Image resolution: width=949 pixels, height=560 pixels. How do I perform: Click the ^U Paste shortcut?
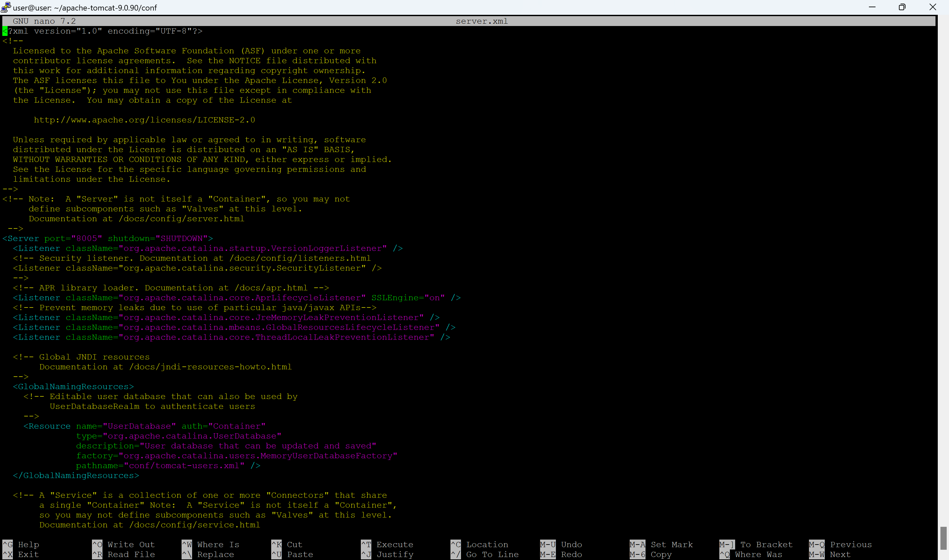[x=292, y=554]
